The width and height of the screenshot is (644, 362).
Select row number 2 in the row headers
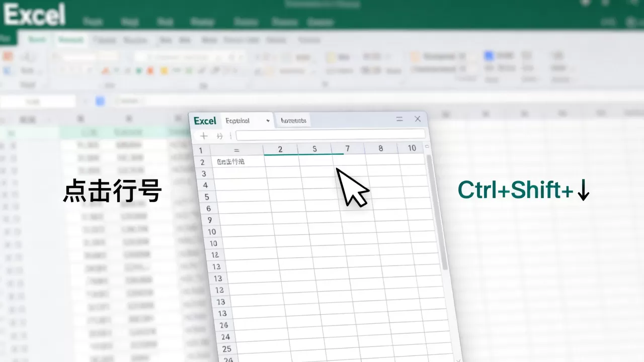point(202,162)
